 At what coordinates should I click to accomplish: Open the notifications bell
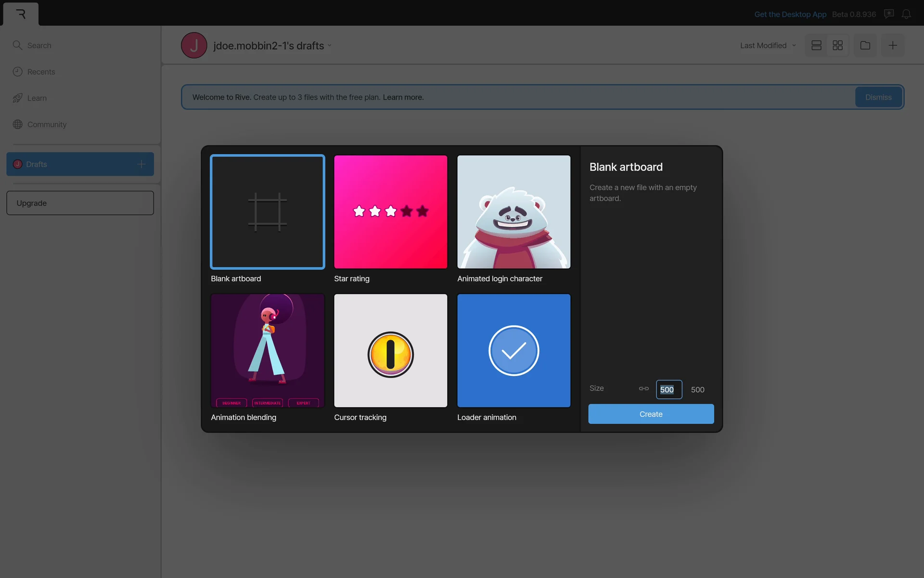click(x=906, y=14)
